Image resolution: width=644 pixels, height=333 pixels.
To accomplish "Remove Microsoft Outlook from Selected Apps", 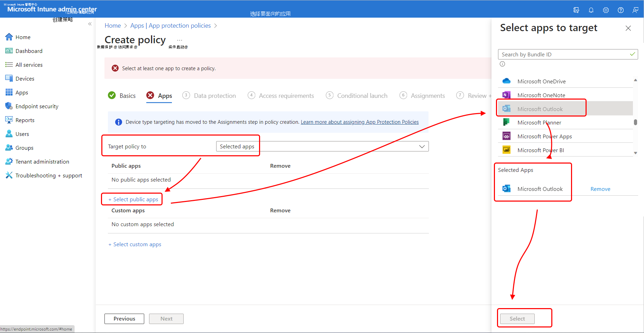I will point(600,189).
